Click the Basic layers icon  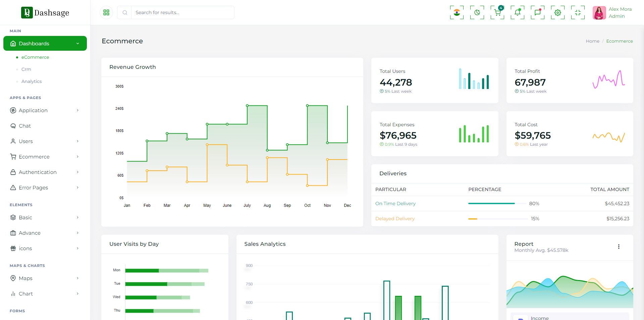pyautogui.click(x=13, y=217)
